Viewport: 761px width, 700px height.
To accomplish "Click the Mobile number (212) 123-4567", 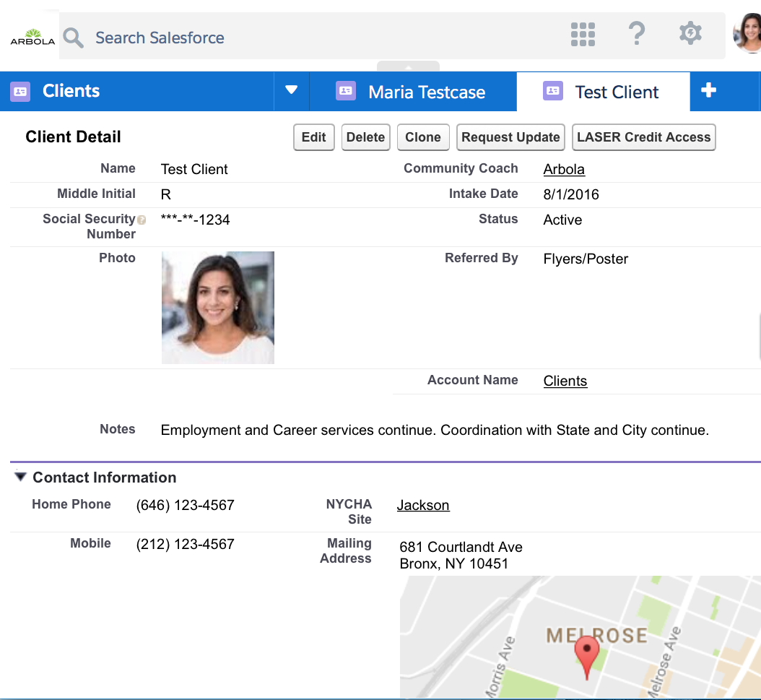I will [185, 544].
